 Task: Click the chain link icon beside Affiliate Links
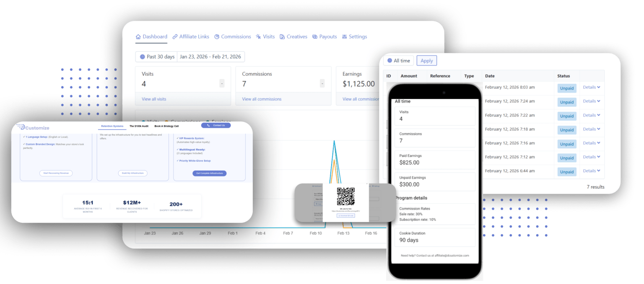coord(175,36)
